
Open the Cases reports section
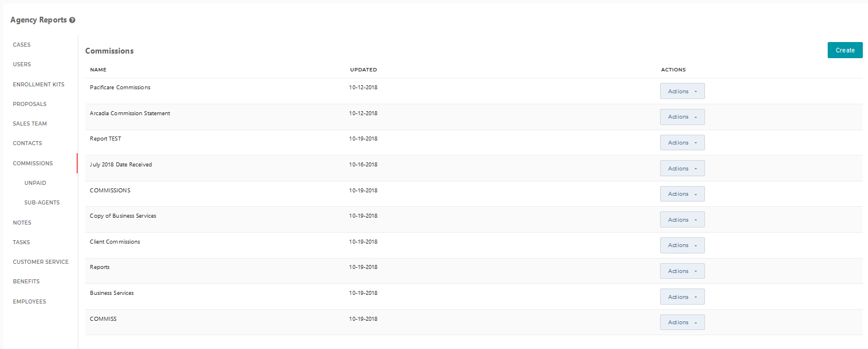tap(22, 45)
